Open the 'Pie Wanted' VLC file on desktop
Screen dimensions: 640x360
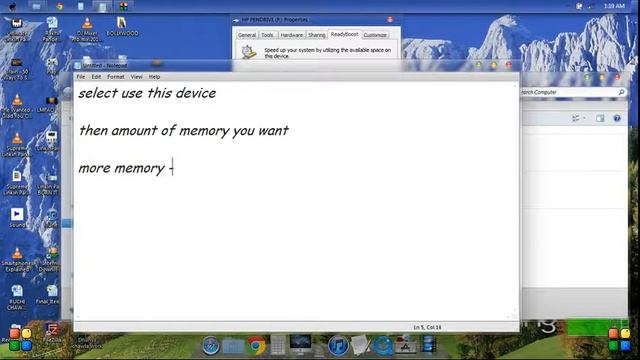[x=17, y=106]
